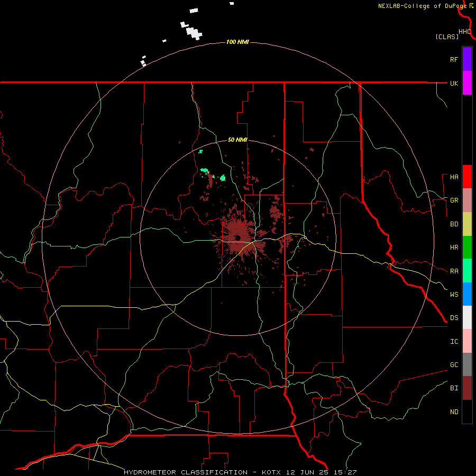Click the HR green legend swatch

tap(467, 248)
